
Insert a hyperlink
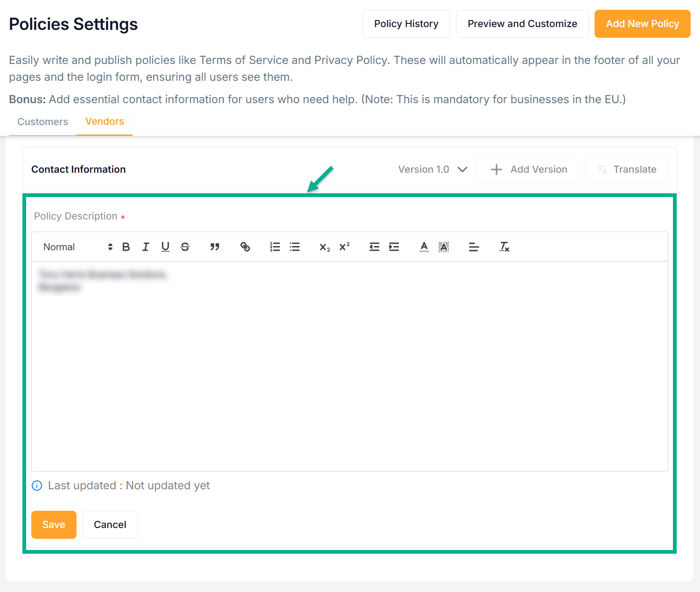point(245,247)
